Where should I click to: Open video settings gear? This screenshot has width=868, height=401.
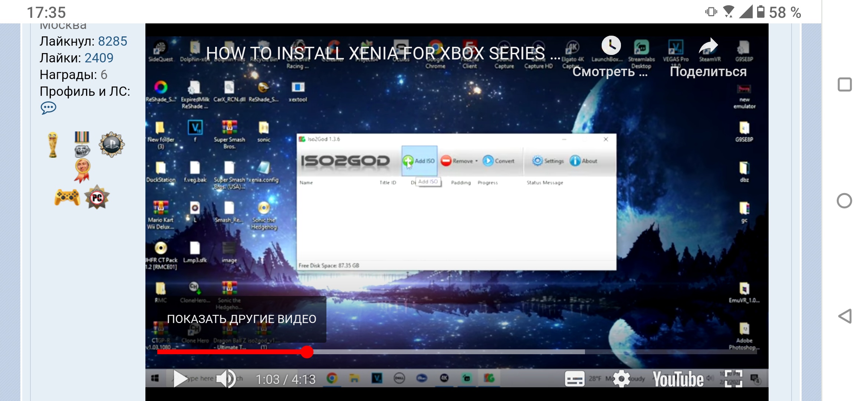point(621,379)
